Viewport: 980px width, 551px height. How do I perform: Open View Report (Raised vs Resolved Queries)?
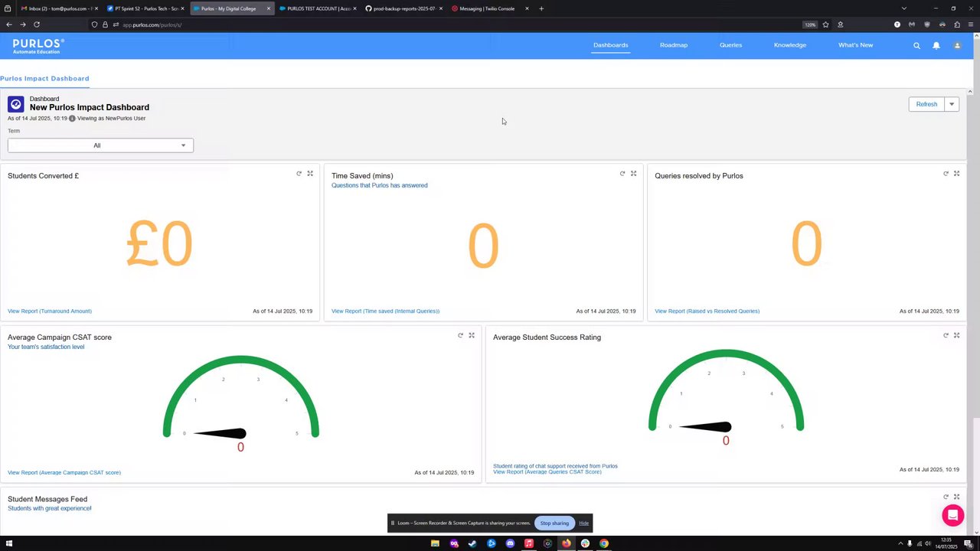[x=707, y=311]
